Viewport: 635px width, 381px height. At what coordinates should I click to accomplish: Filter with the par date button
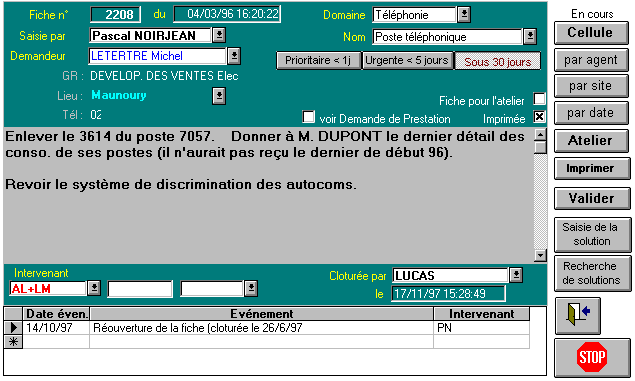pos(591,113)
